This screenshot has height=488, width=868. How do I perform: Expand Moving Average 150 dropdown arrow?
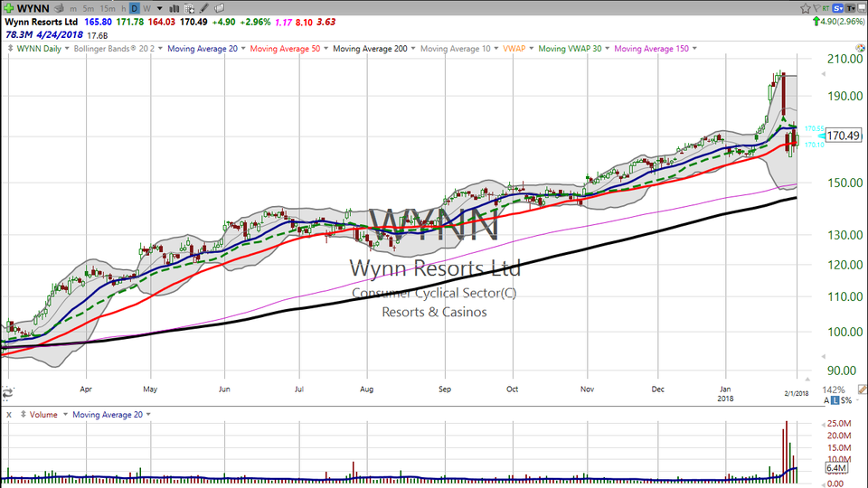click(x=694, y=49)
